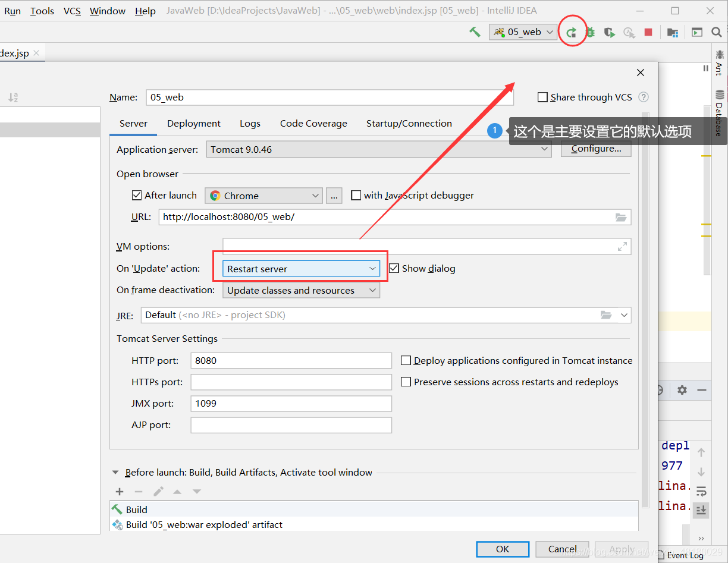Remove the selected before-launch task
The width and height of the screenshot is (728, 563).
point(139,492)
